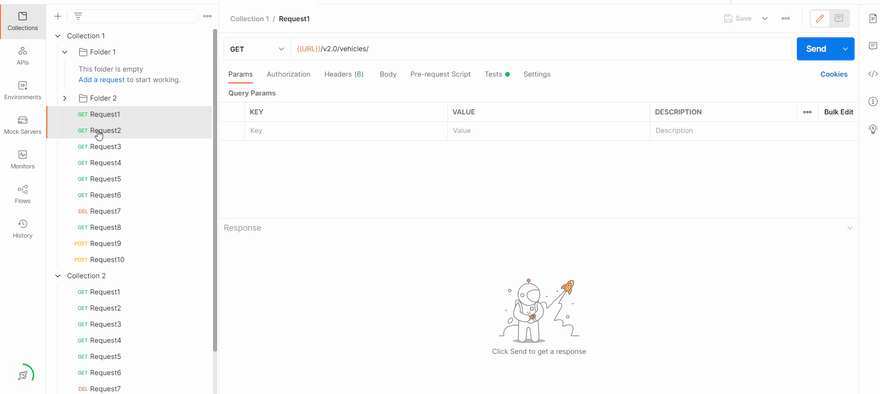Viewport: 880px width, 394px height.
Task: Click the Add a request link
Action: click(102, 80)
